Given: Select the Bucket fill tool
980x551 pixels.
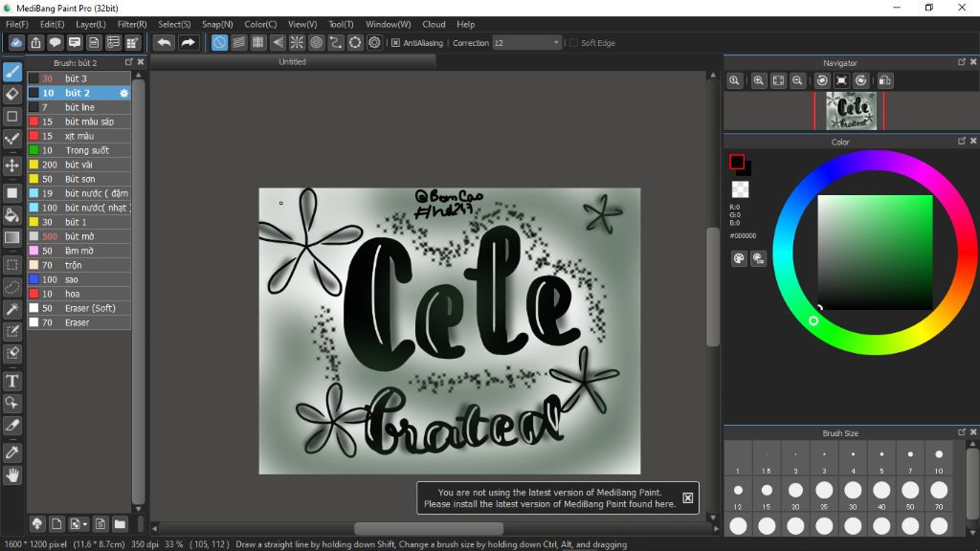Looking at the screenshot, I should pos(12,215).
